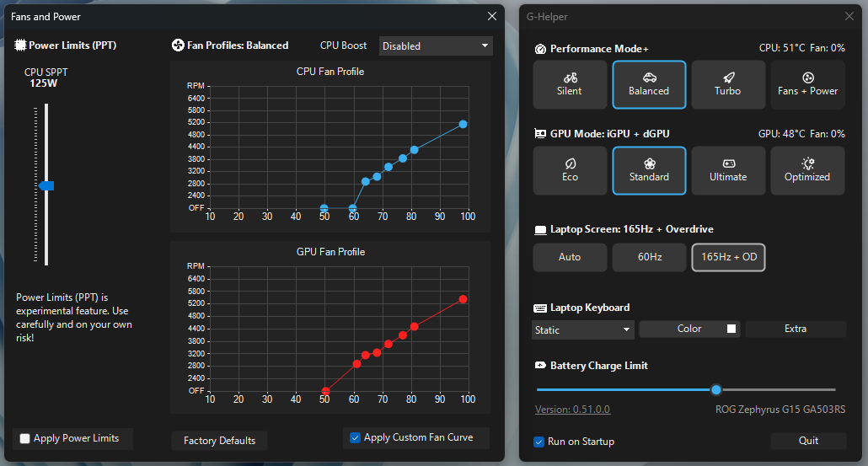Close the G-Helper window
868x466 pixels.
point(849,17)
